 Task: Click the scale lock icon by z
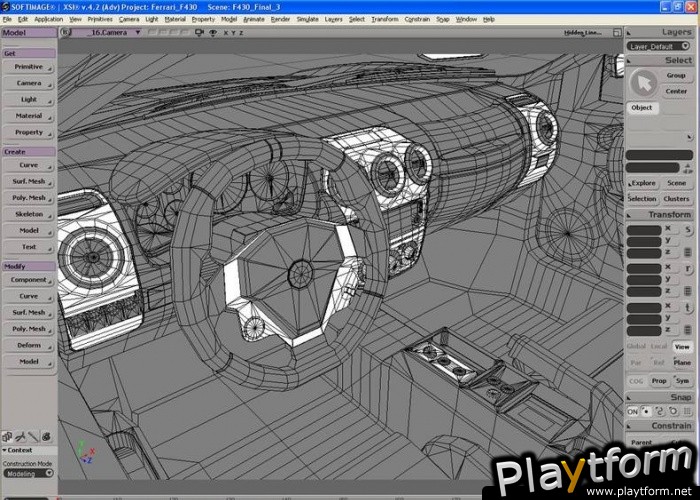[688, 252]
